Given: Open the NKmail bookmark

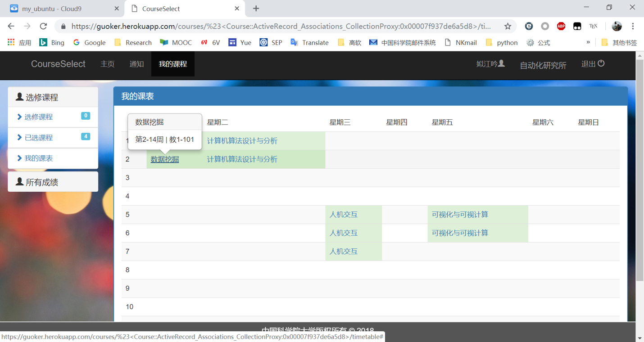Looking at the screenshot, I should [x=460, y=42].
